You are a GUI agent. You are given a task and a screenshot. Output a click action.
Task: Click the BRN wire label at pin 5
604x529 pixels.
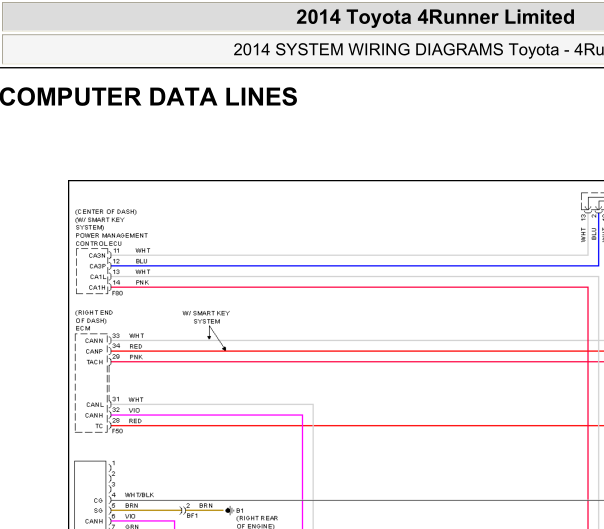[132, 505]
